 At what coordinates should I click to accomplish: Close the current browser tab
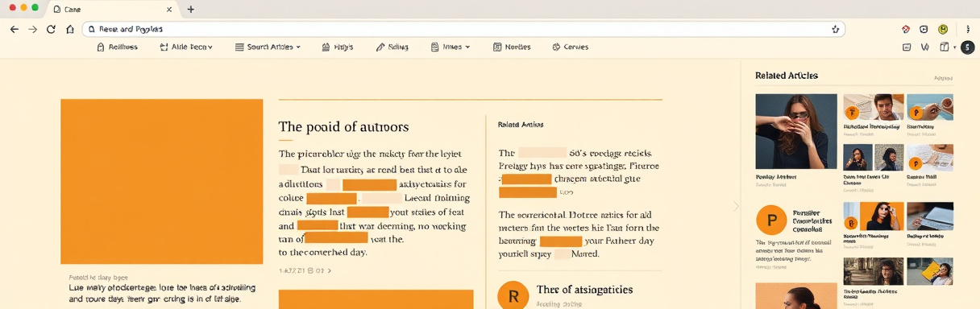pyautogui.click(x=168, y=10)
